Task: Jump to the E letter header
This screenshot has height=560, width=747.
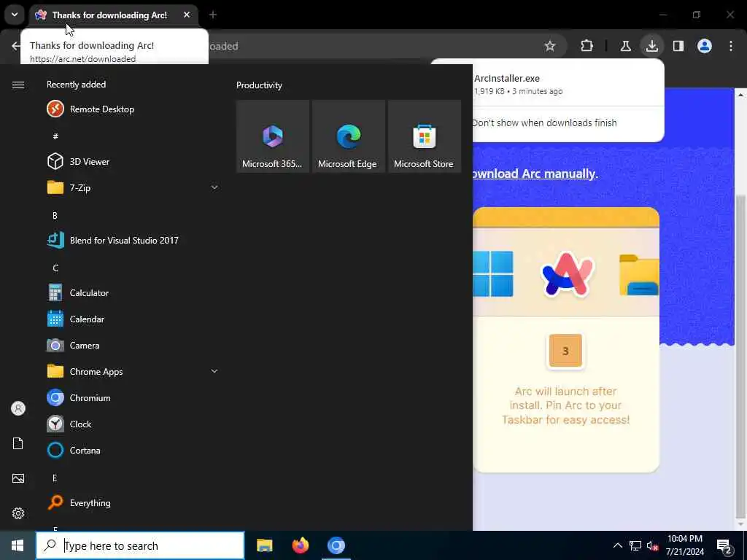Action: [55, 478]
